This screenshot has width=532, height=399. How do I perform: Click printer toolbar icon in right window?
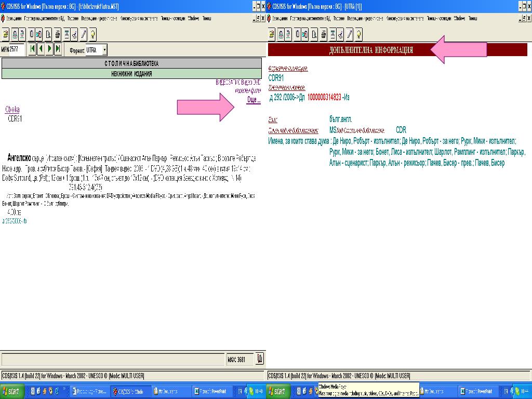pyautogui.click(x=323, y=34)
